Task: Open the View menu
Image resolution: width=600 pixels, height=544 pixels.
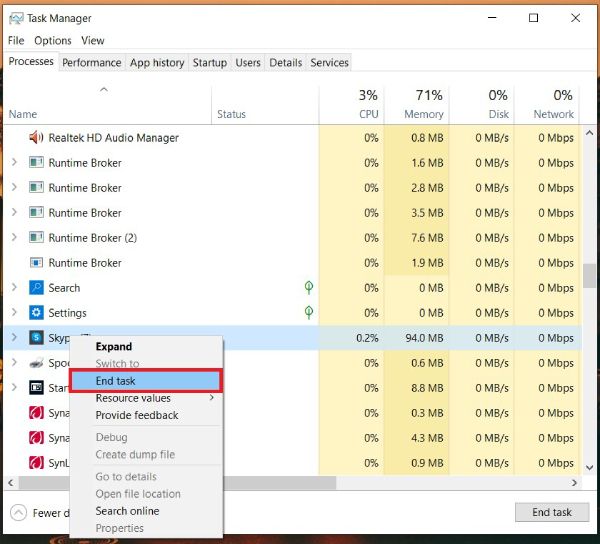Action: [x=93, y=41]
